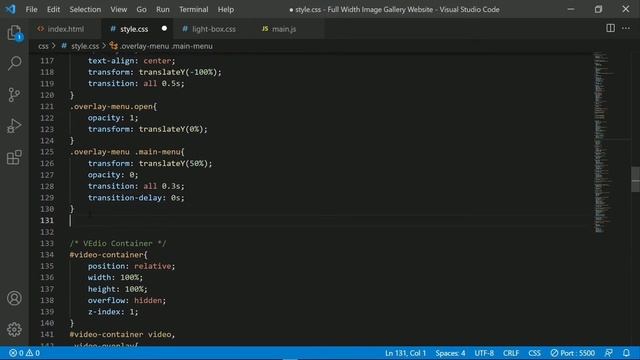Click the Split Editor icon

click(x=610, y=28)
